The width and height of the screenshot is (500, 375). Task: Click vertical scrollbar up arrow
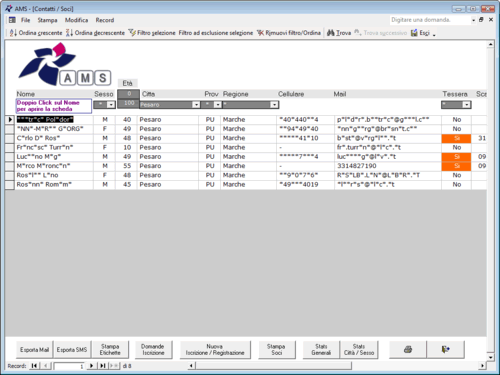coord(490,44)
